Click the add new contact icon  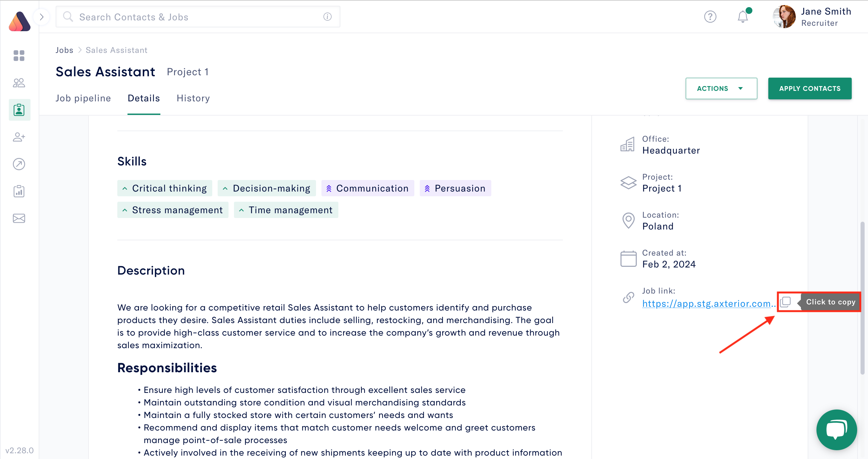(x=19, y=137)
